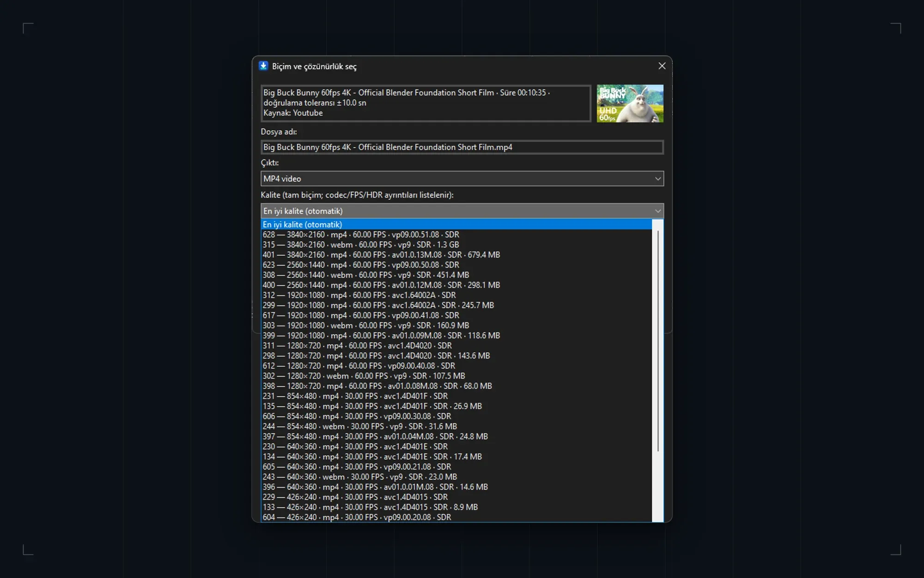Screen dimensions: 924x578
Task: Choose format 133 426×240 avc1 8.9 MB
Action: pos(456,507)
